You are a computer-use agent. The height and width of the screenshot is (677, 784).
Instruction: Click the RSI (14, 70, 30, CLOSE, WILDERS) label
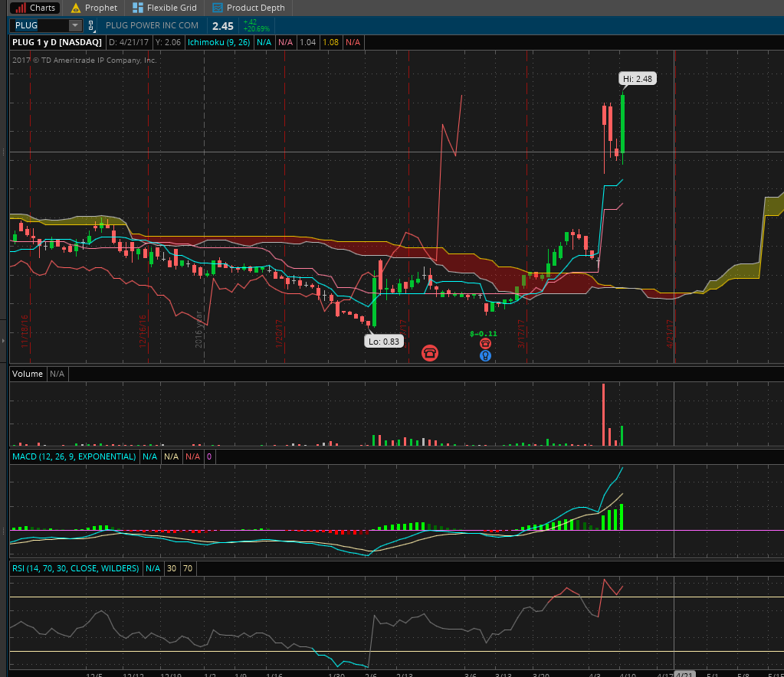point(75,568)
